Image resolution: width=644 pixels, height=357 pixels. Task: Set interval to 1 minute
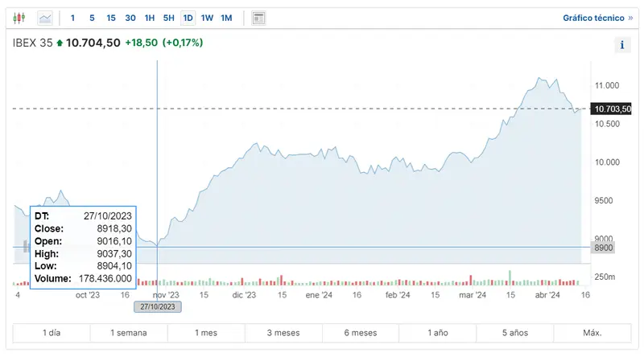[73, 18]
